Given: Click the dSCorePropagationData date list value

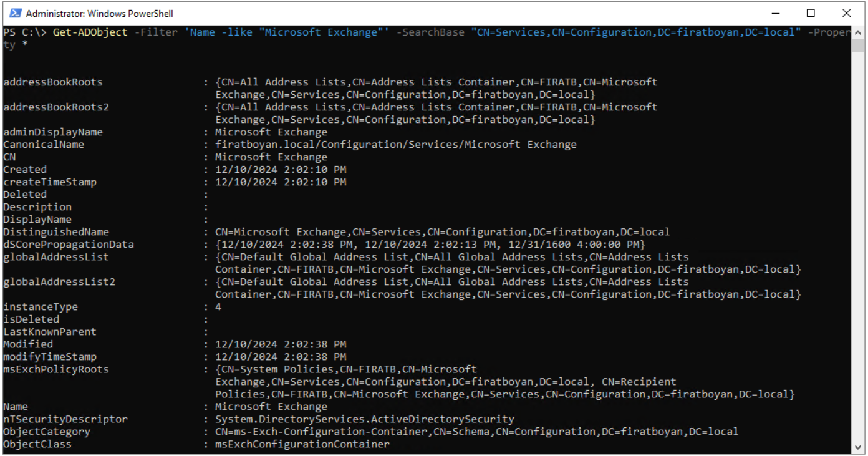Looking at the screenshot, I should (430, 245).
